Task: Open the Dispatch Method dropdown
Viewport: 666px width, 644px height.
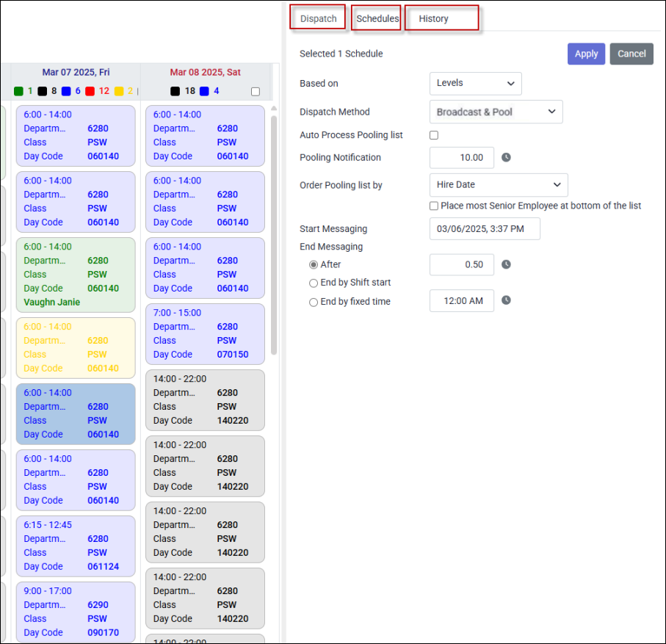Action: click(496, 112)
